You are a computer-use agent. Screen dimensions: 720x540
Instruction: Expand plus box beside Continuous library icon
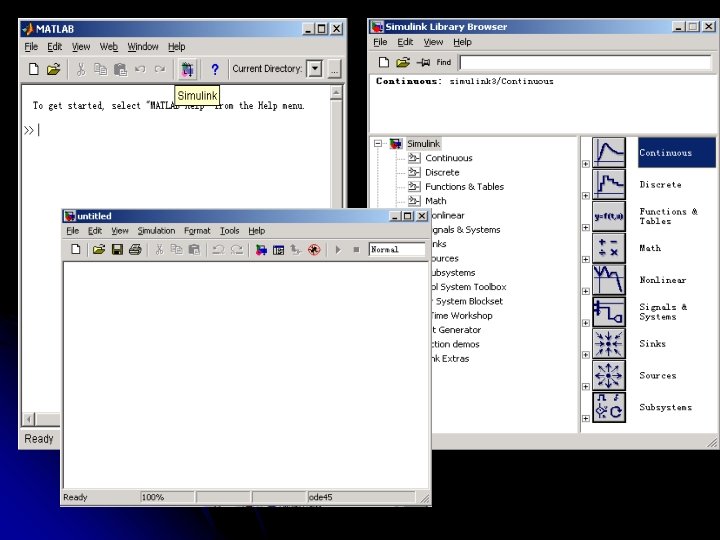pyautogui.click(x=585, y=164)
